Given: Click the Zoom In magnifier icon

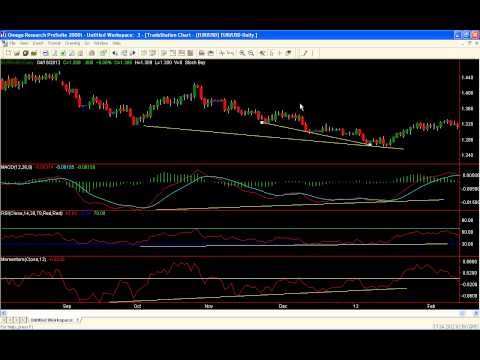Looking at the screenshot, I should pos(242,53).
